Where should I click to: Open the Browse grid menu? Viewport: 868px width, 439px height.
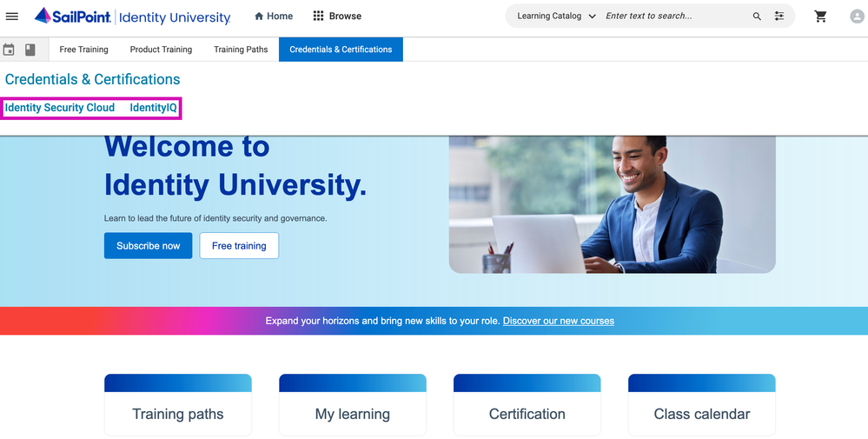pyautogui.click(x=337, y=17)
